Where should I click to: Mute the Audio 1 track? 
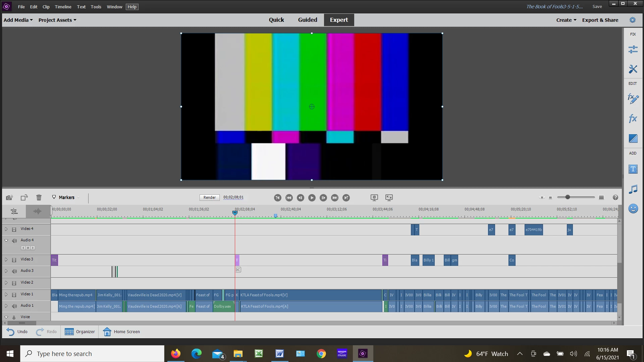click(14, 306)
